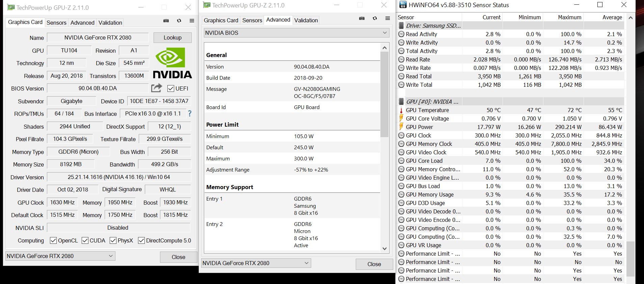Click the Lookup button
Viewport: 644px width, 284px height.
[x=172, y=37]
